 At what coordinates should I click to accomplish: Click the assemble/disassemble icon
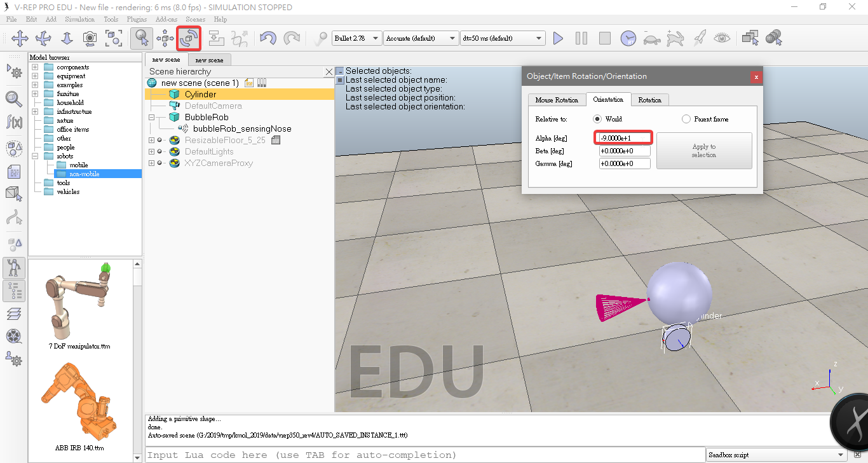217,38
